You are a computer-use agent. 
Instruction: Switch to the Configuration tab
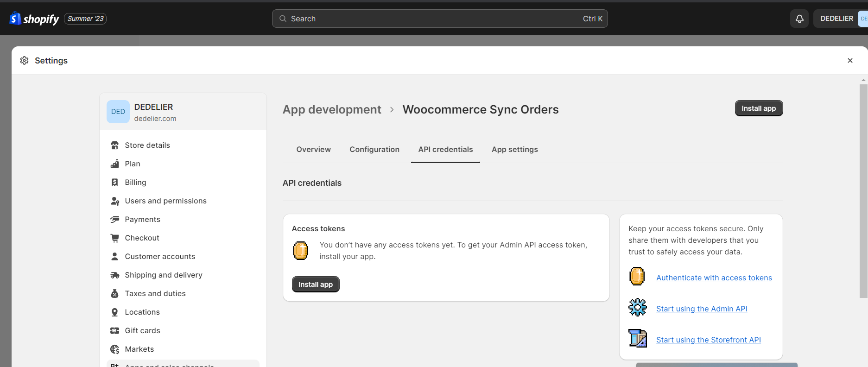pos(374,150)
